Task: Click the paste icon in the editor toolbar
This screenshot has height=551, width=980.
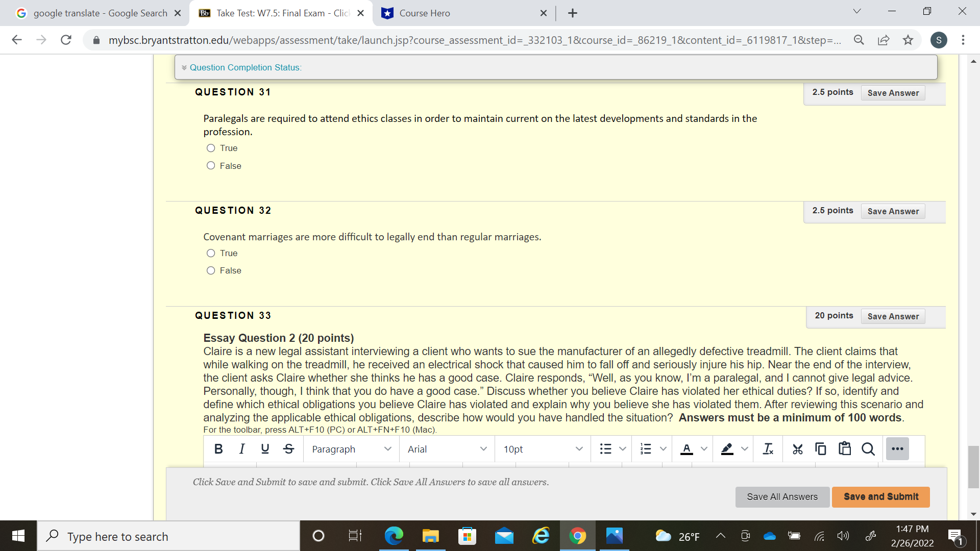Action: point(845,449)
